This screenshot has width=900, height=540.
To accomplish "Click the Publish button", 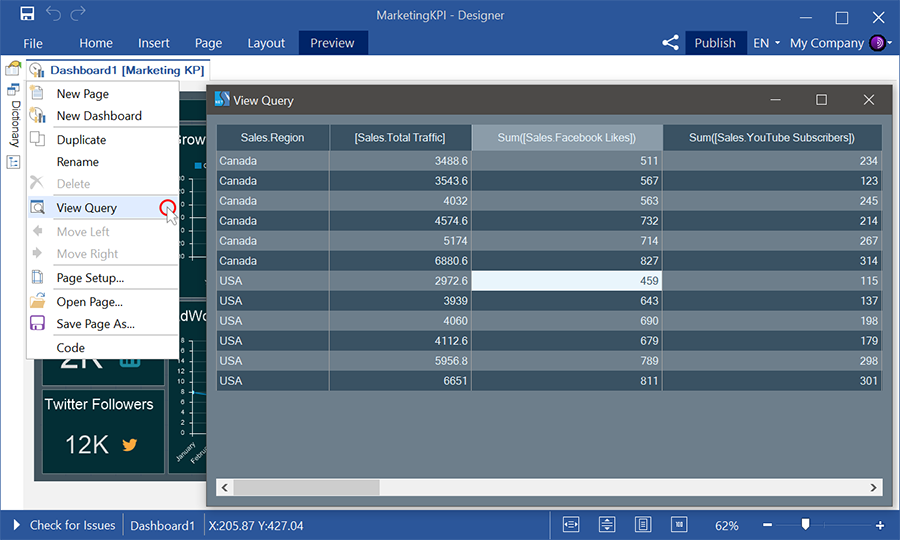I will (x=714, y=43).
